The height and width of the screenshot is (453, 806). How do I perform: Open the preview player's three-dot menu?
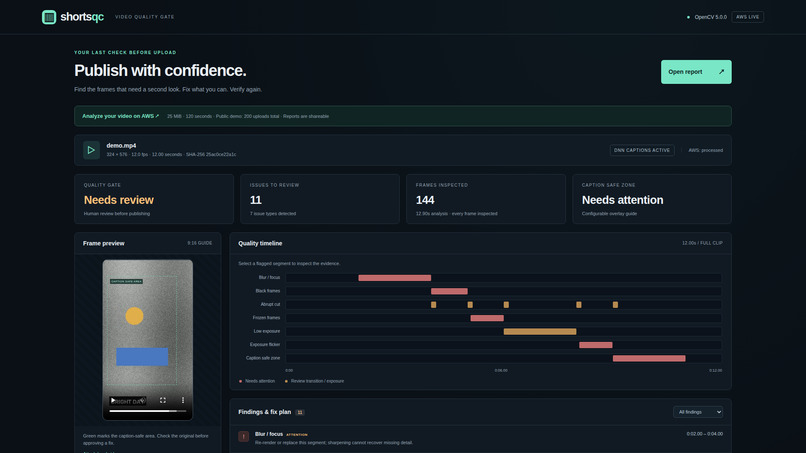183,400
